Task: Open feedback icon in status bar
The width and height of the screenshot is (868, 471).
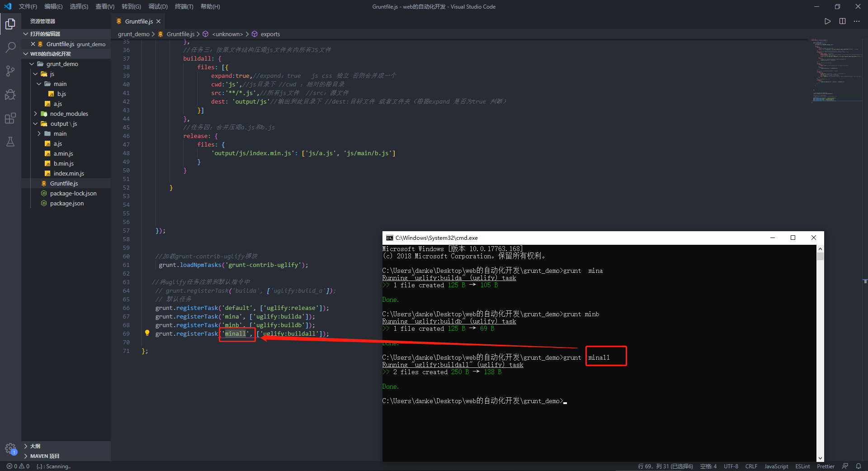Action: point(845,466)
